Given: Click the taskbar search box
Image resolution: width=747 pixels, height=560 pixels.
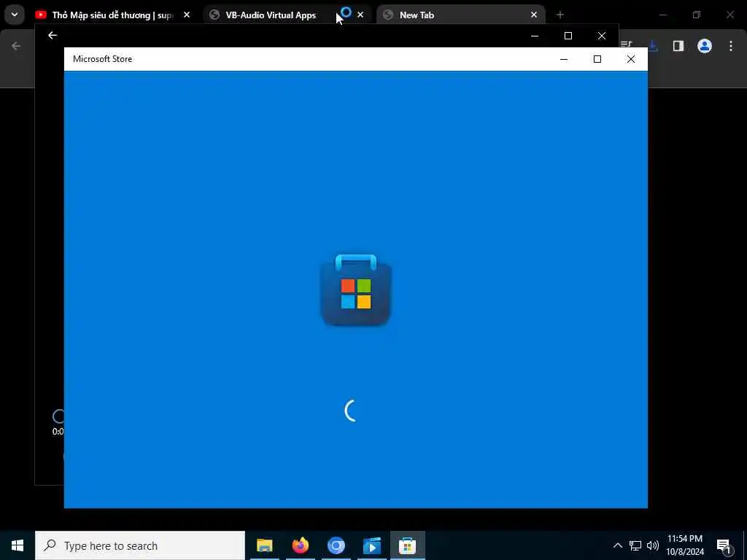Looking at the screenshot, I should 140,545.
